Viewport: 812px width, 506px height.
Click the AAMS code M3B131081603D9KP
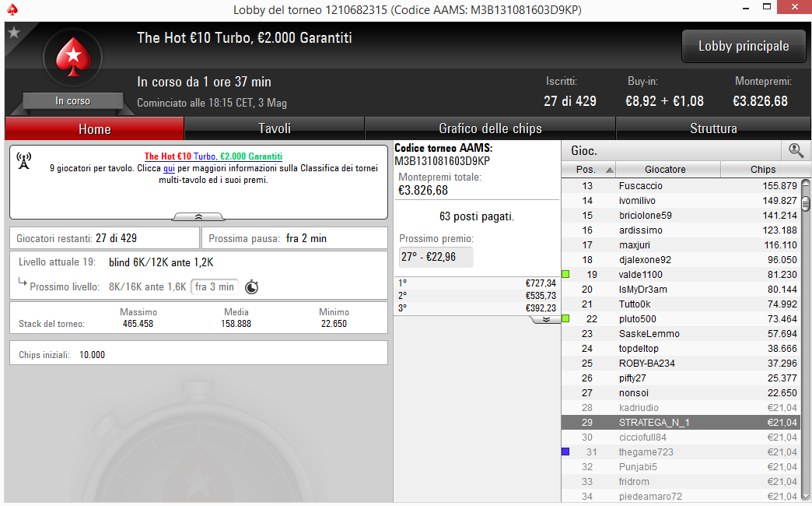(443, 161)
